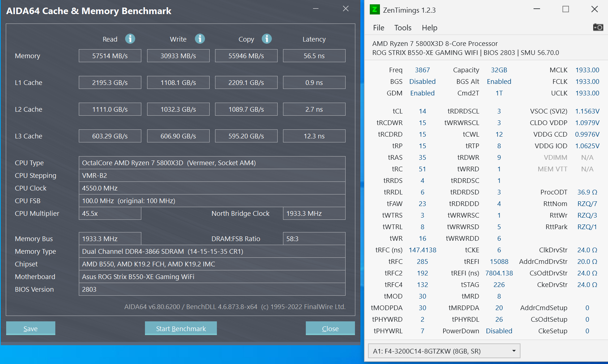Click the Freq value 3867 in ZenTimings
Image resolution: width=608 pixels, height=364 pixels.
[422, 70]
